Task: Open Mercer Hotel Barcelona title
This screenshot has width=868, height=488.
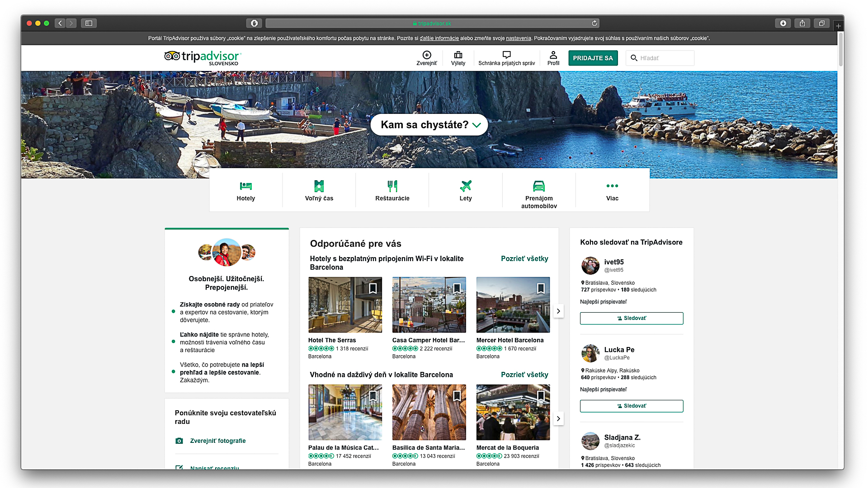Action: point(510,340)
